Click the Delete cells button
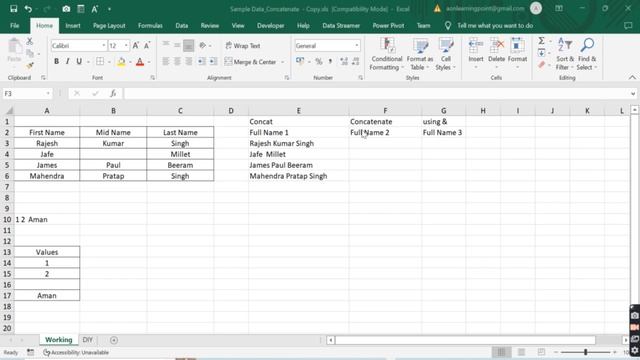640x360 pixels. [x=496, y=53]
